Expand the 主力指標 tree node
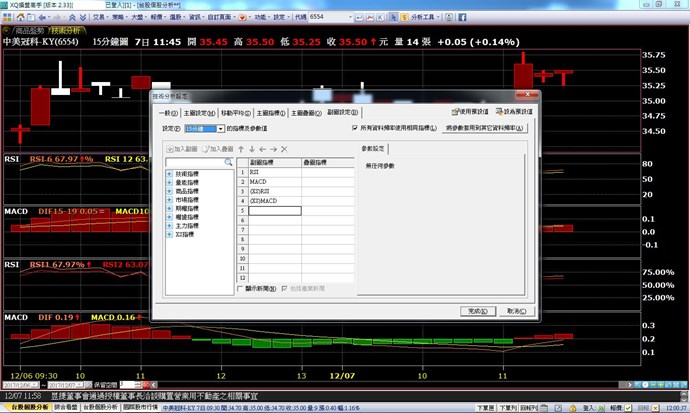This screenshot has height=413, width=690. click(169, 223)
